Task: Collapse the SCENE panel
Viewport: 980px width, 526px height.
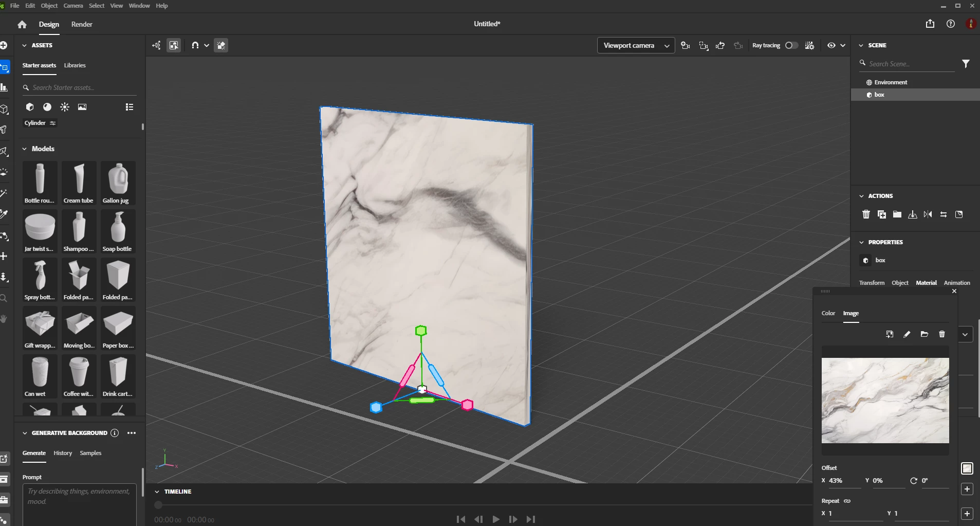Action: pyautogui.click(x=861, y=45)
